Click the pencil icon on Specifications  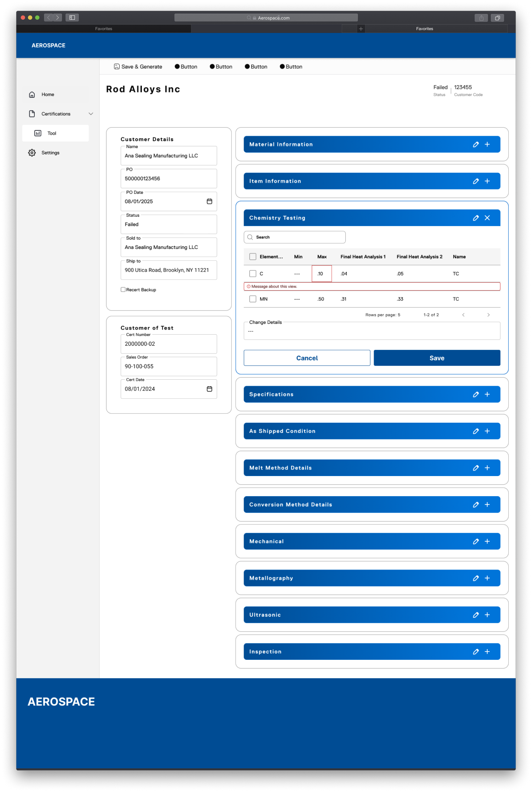pyautogui.click(x=475, y=394)
